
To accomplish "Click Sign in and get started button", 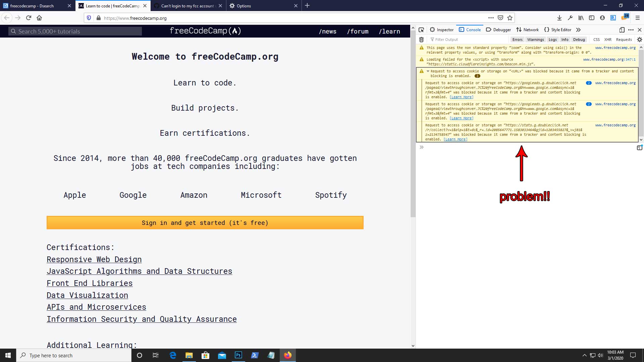I will click(x=205, y=223).
